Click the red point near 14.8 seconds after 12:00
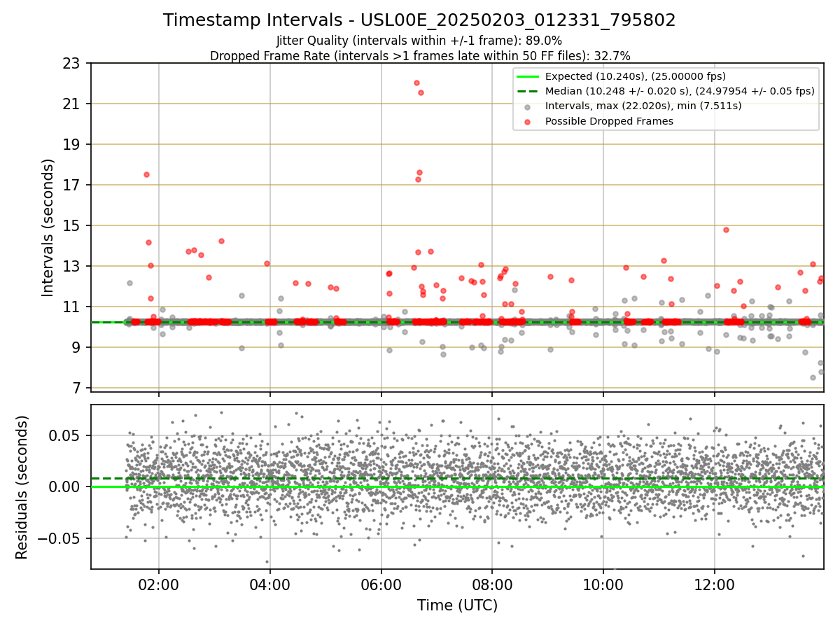The image size is (840, 630). (x=726, y=230)
